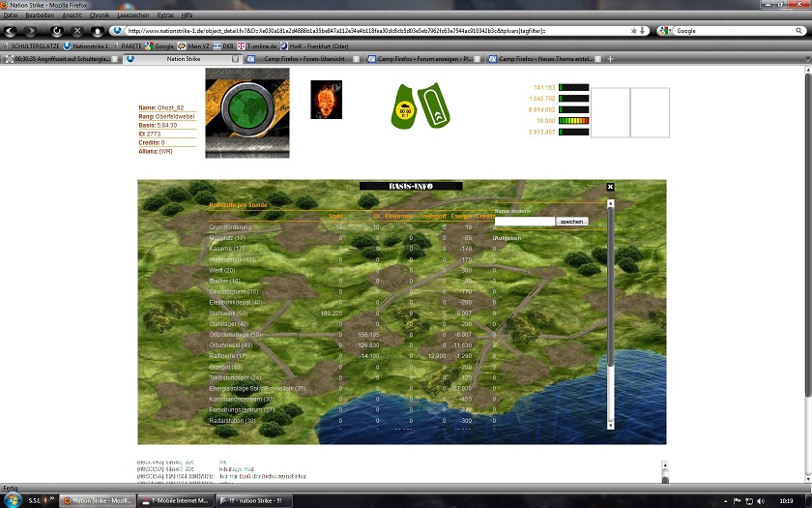
Task: Click the URL address field
Action: (x=377, y=31)
